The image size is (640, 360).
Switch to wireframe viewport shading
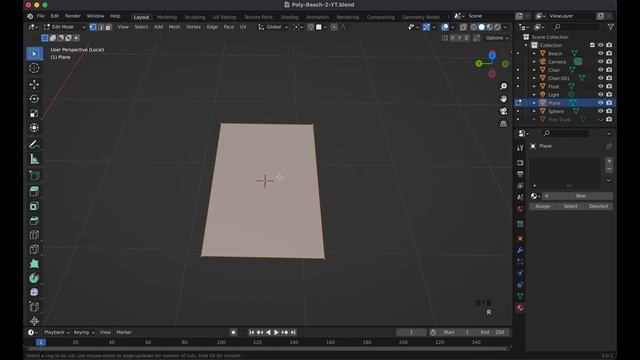[473, 27]
